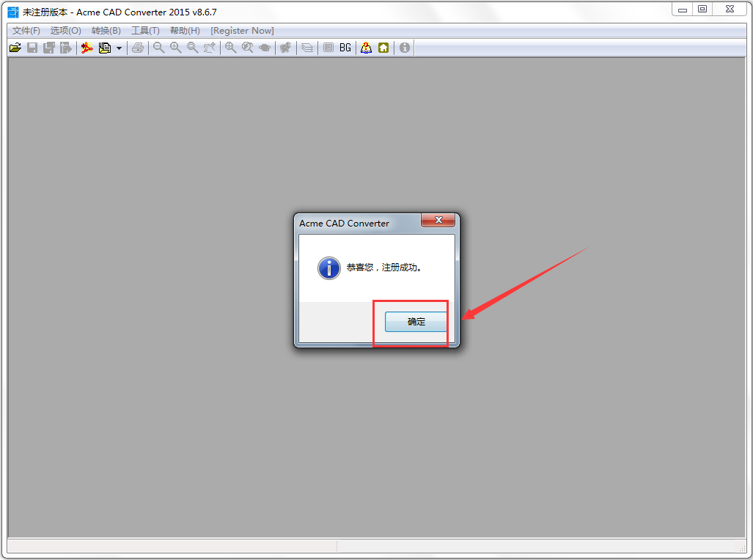Image resolution: width=753 pixels, height=560 pixels.
Task: Click the Save toolbar icon
Action: coord(32,48)
